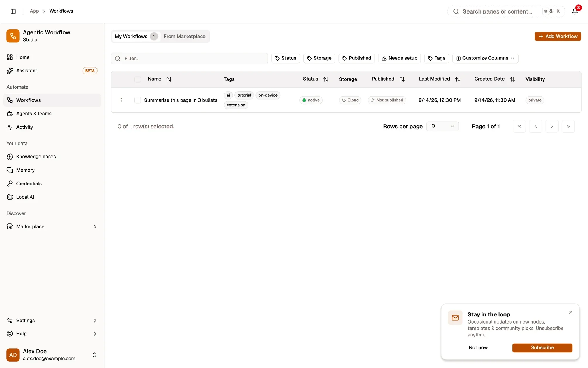588x368 pixels.
Task: Open Agents & teams in the sidebar
Action: (52, 114)
